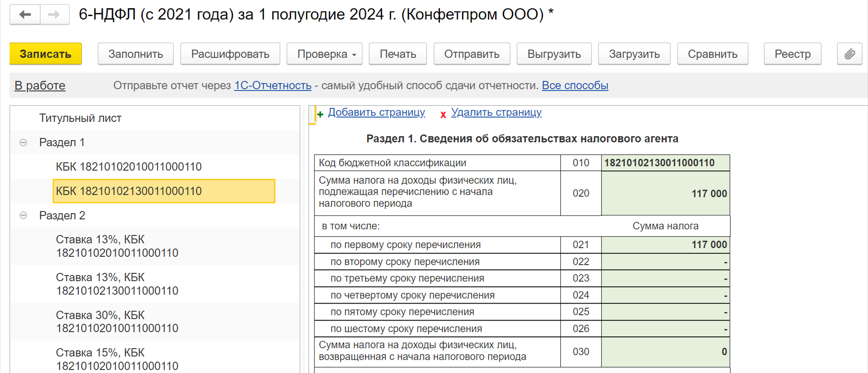Click the line 021 amount field
The image size is (868, 373).
[x=665, y=245]
